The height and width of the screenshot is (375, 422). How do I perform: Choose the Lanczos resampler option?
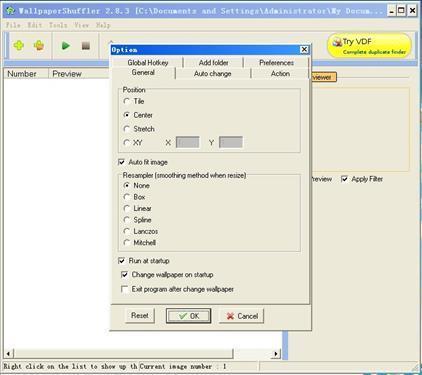pos(127,231)
